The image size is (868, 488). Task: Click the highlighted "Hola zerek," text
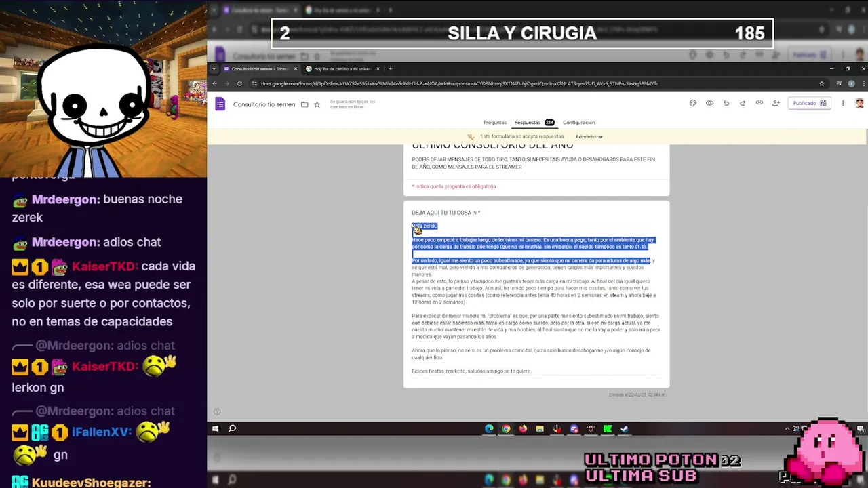coord(425,226)
